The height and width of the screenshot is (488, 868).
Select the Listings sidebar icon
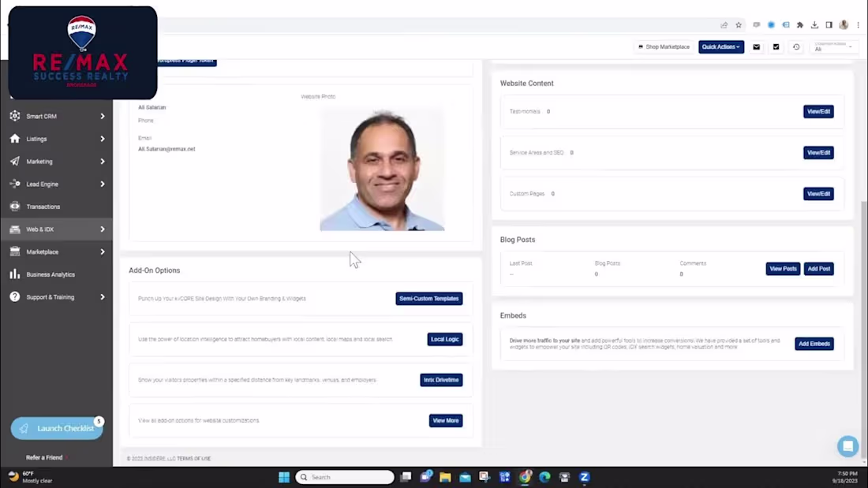pos(14,139)
